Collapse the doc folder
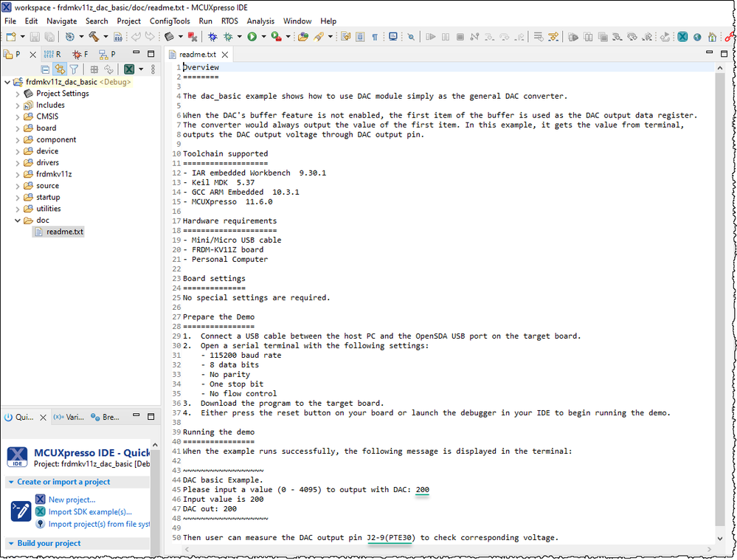The width and height of the screenshot is (737, 560). 18,221
